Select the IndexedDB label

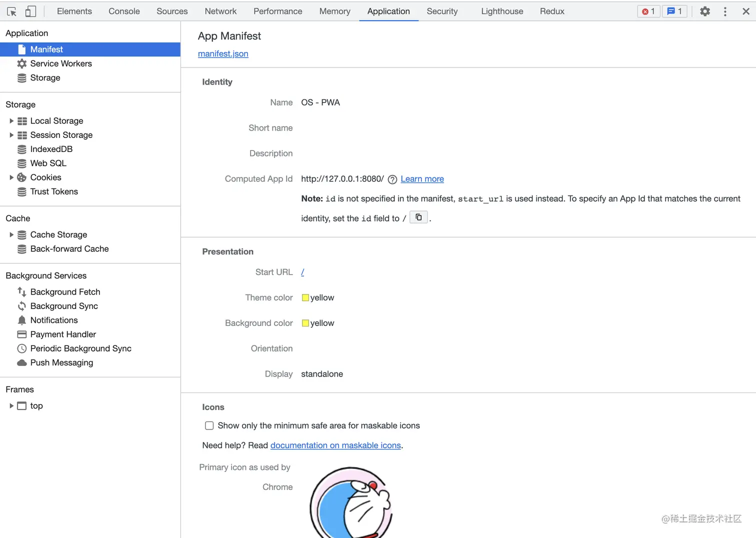tap(51, 149)
